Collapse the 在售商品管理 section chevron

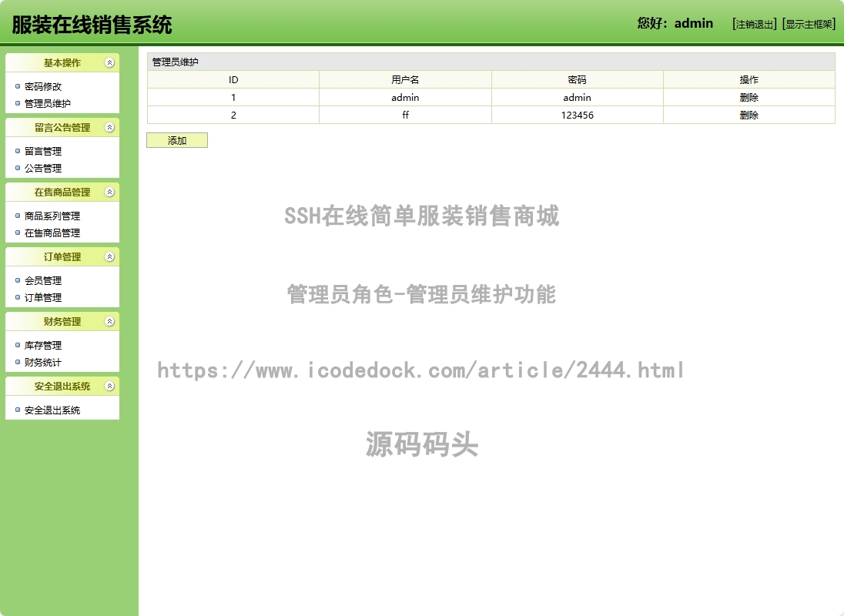pos(109,192)
